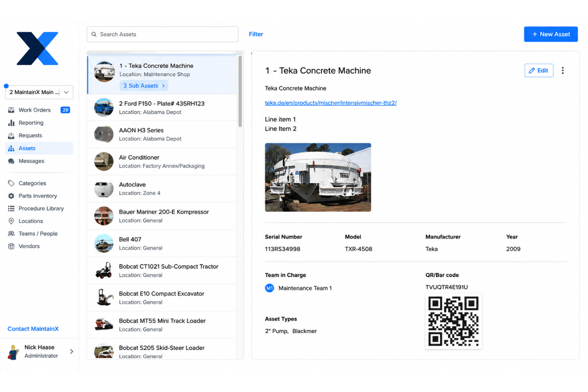The image size is (588, 392).
Task: Select Bobcat MT55 Mini Track Loader
Action: pyautogui.click(x=162, y=325)
